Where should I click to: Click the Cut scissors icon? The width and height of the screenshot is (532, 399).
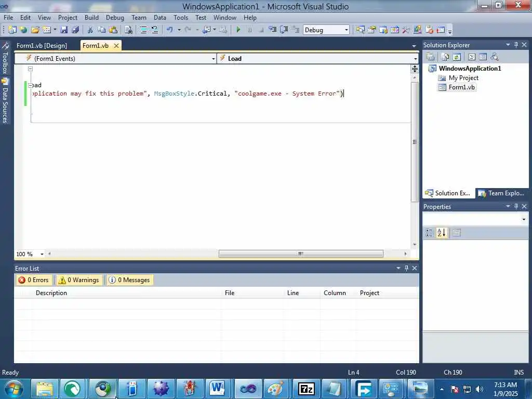pyautogui.click(x=90, y=30)
